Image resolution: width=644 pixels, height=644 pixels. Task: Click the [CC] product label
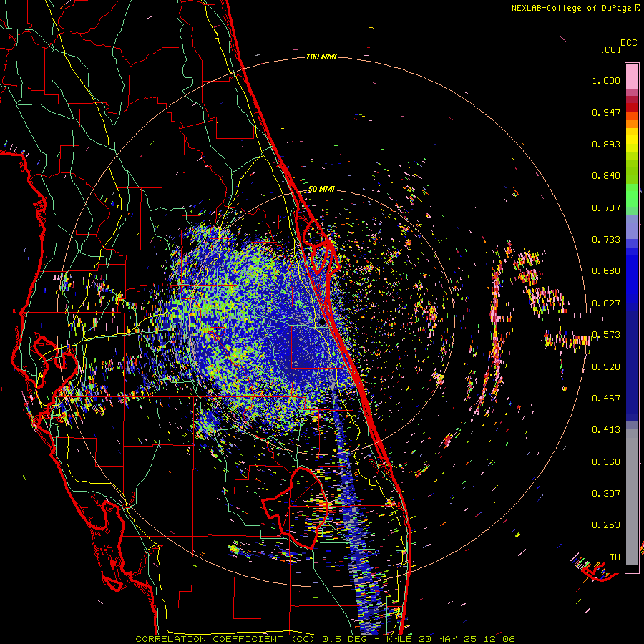(611, 49)
